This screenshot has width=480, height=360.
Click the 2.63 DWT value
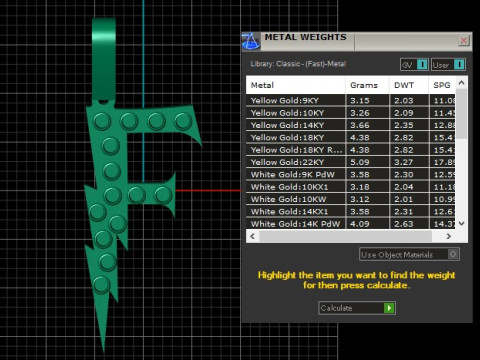pos(404,224)
